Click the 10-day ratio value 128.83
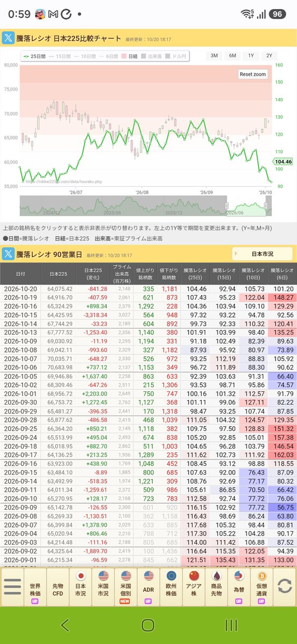Image resolution: width=297 pixels, height=644 pixels. coord(254,428)
